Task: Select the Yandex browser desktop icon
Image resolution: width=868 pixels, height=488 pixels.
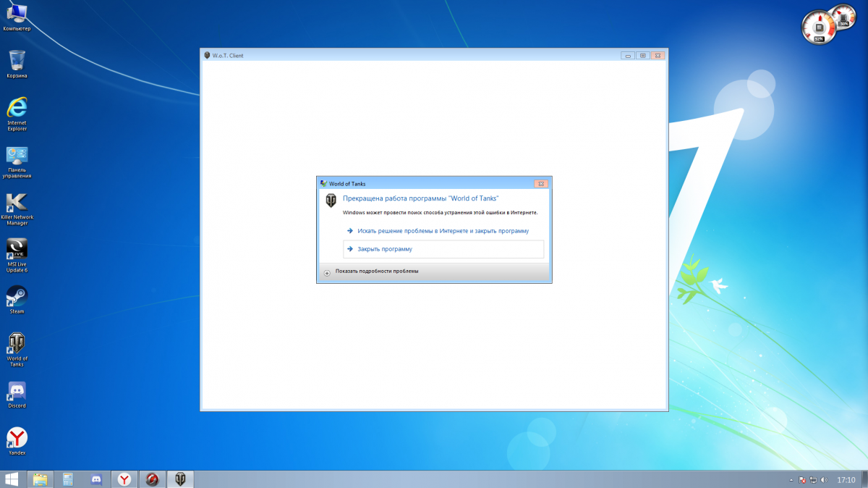Action: tap(17, 437)
